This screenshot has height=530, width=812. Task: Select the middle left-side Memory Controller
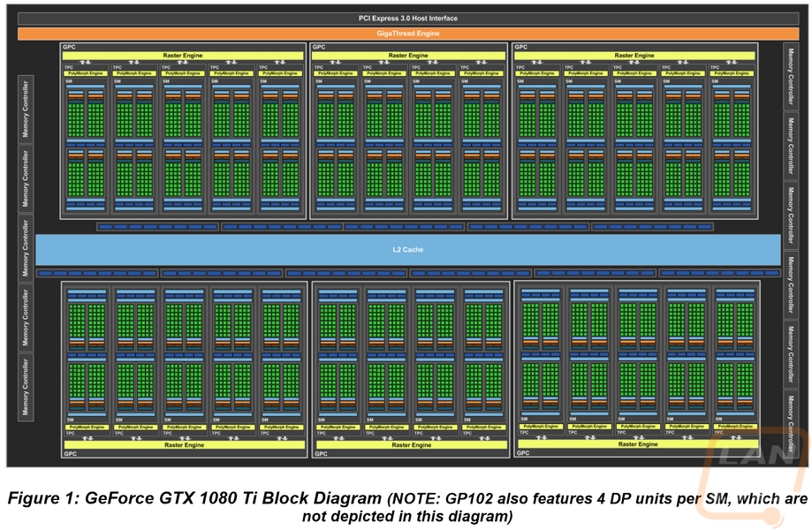pos(26,247)
